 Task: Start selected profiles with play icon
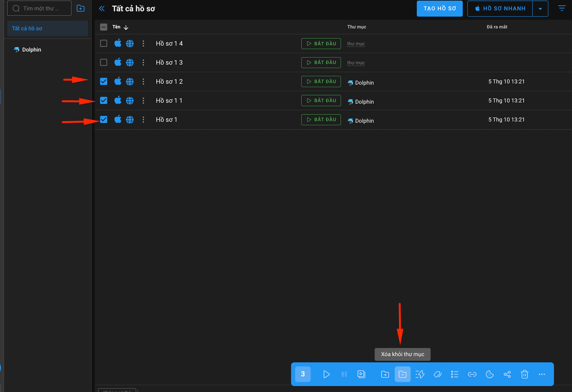pyautogui.click(x=326, y=374)
